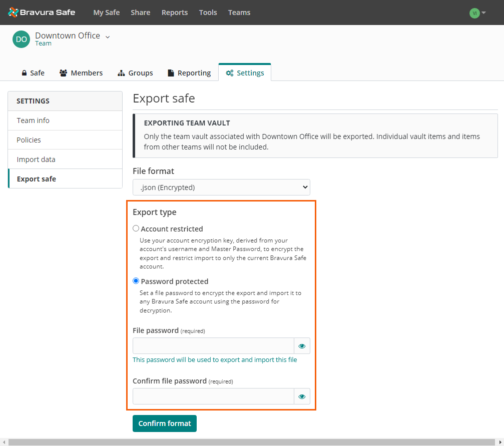Click the VI account avatar
This screenshot has width=504, height=446.
(474, 12)
